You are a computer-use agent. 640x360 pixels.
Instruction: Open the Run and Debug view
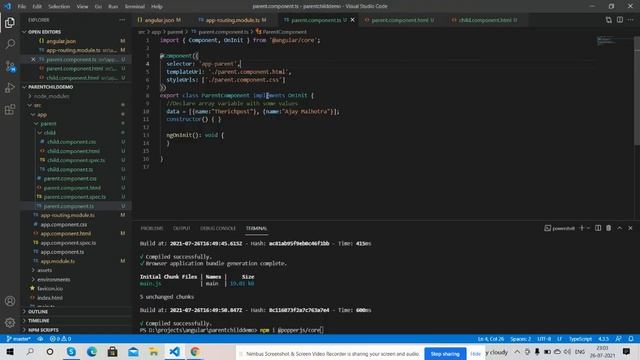click(10, 88)
